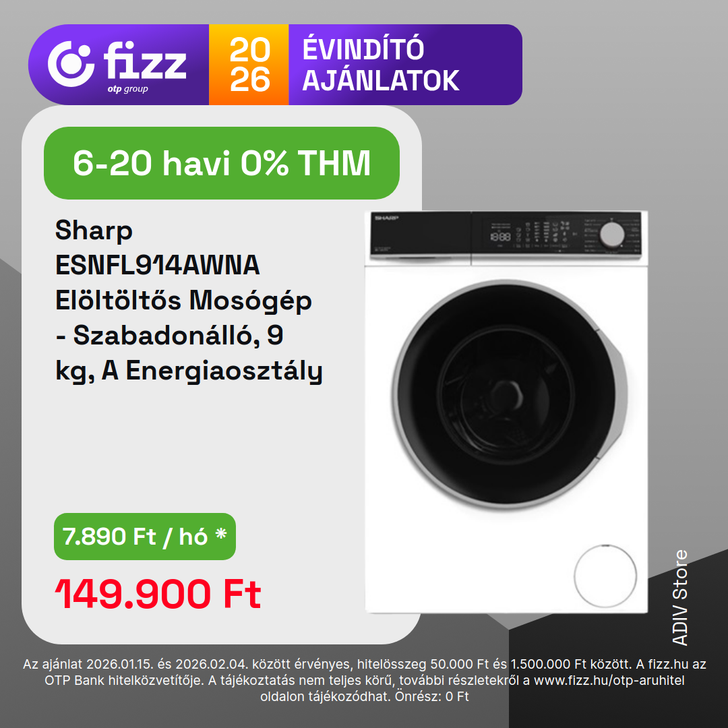
Task: Click the ÉVINDÍTÓ AJÁNLATOK banner text
Action: coord(381,65)
